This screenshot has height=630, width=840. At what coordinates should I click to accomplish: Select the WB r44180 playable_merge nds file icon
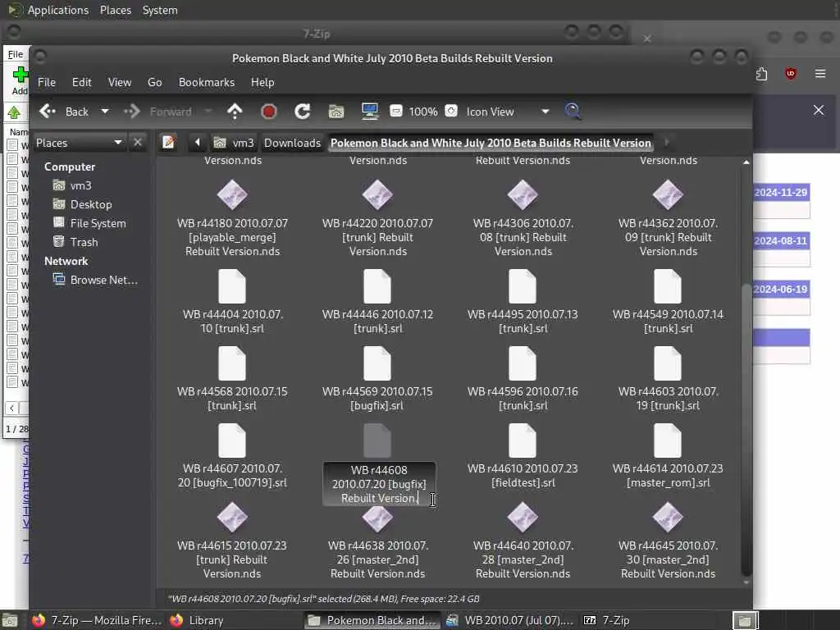pyautogui.click(x=232, y=194)
